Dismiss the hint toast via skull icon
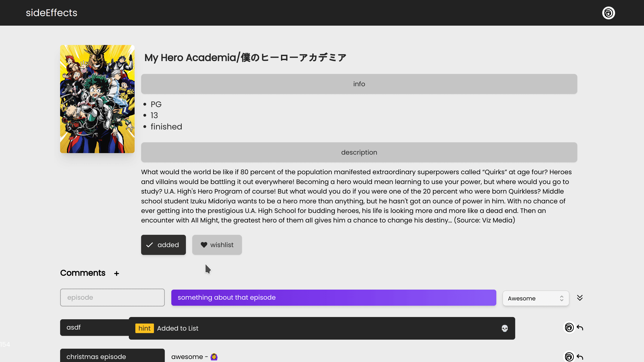The image size is (644, 362). point(505,328)
